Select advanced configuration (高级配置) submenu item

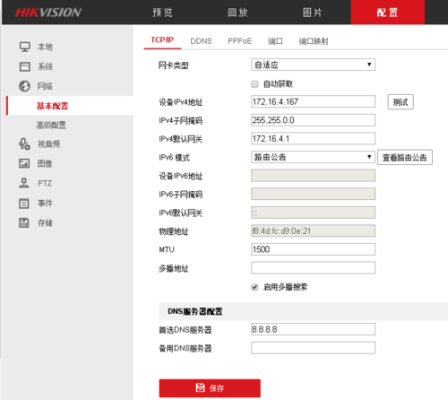pos(51,125)
